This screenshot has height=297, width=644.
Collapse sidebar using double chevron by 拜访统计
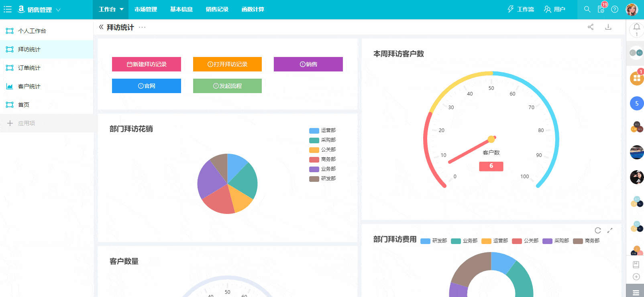(x=101, y=27)
